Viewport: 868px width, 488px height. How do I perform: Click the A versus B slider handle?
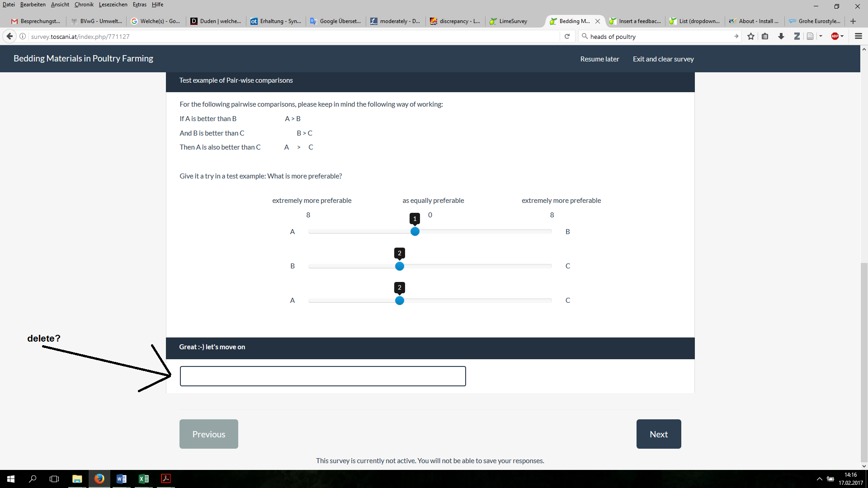(x=415, y=231)
